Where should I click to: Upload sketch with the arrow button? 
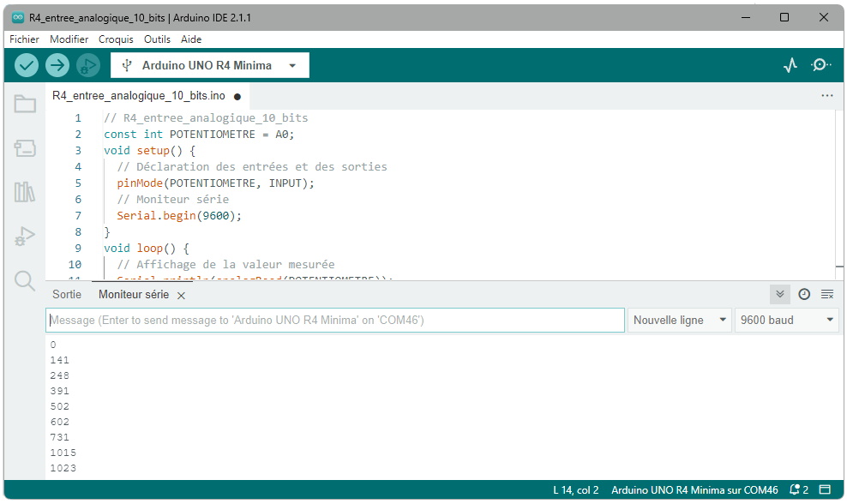point(57,65)
